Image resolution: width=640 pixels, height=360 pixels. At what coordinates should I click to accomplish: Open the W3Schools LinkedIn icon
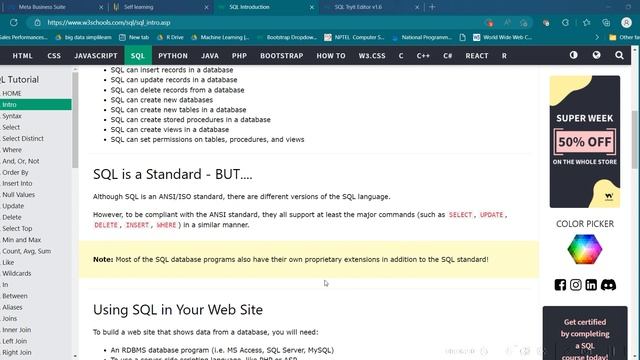(x=591, y=285)
